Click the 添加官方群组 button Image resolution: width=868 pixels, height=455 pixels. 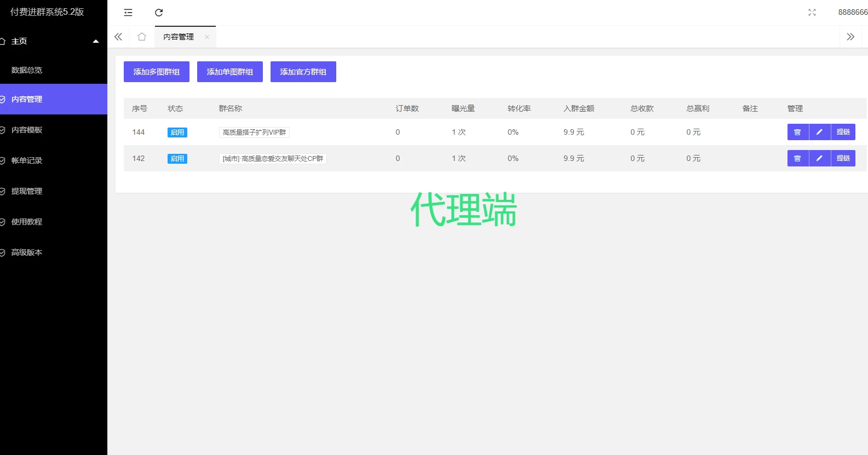[303, 72]
